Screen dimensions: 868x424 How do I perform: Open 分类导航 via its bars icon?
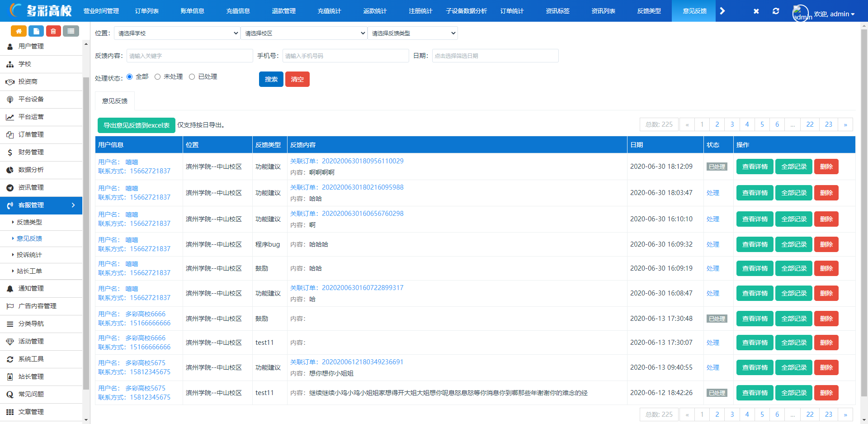click(x=10, y=324)
